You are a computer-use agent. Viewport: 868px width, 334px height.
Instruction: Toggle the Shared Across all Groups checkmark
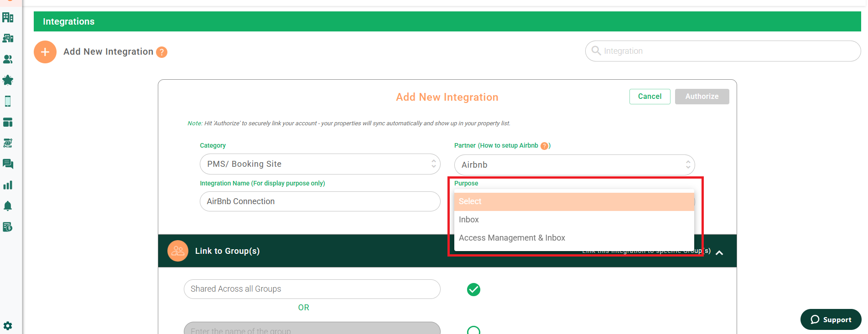[473, 289]
